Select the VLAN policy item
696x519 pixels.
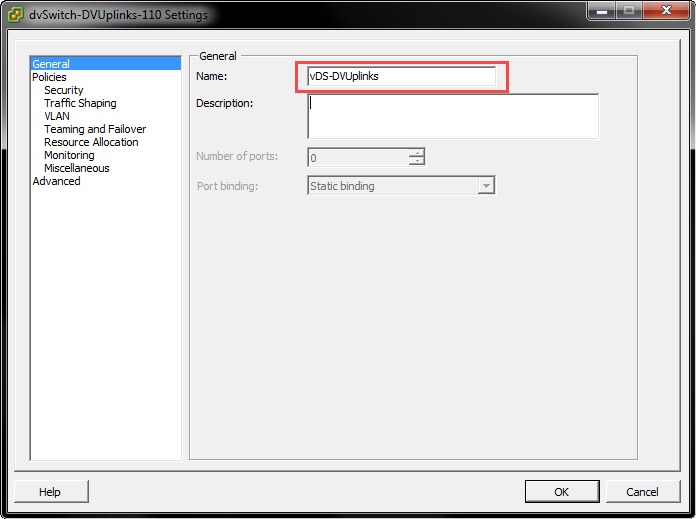[x=57, y=116]
